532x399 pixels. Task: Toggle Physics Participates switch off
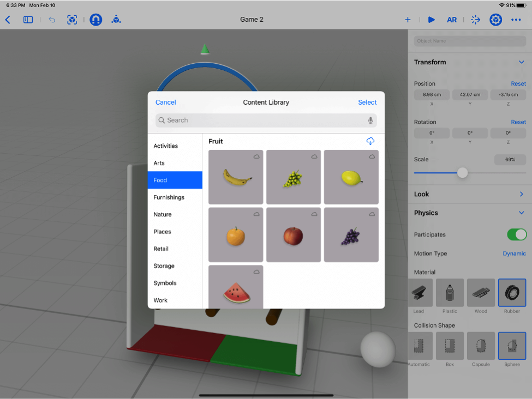click(x=516, y=234)
